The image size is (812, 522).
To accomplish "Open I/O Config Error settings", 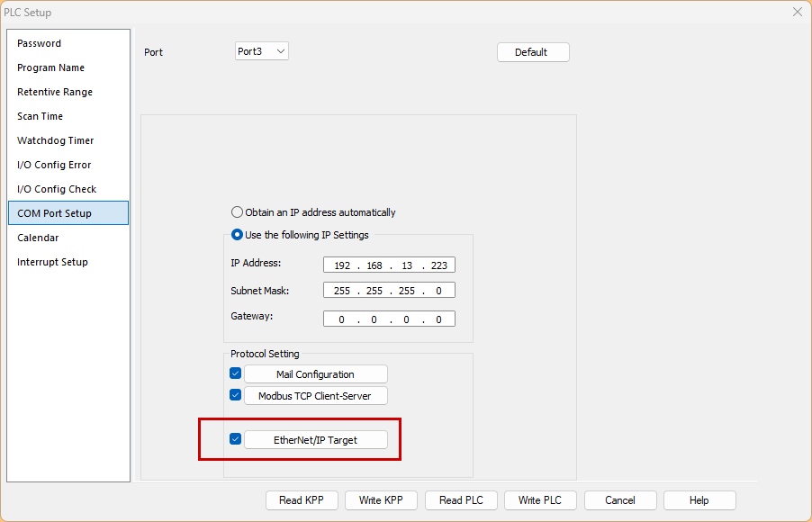I will point(68,166).
